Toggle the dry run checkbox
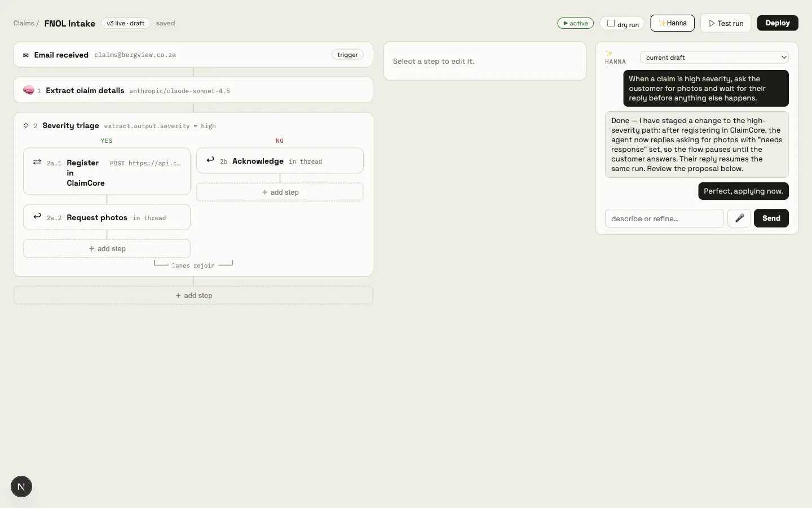Screen dimensions: 812x508 (611, 24)
